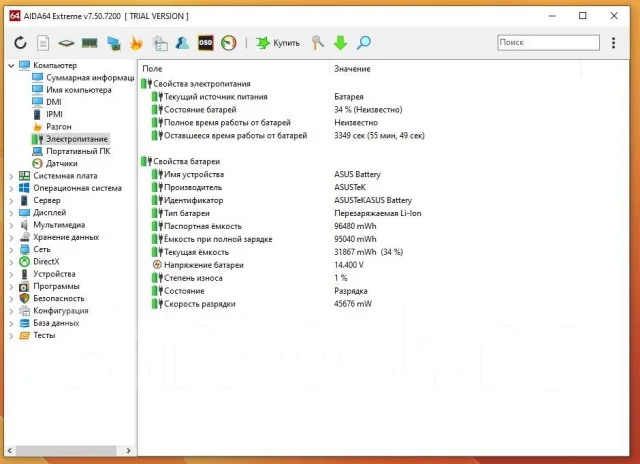Screen dimensions: 640x464
Task: Open the three-dot menu button
Action: (613, 43)
